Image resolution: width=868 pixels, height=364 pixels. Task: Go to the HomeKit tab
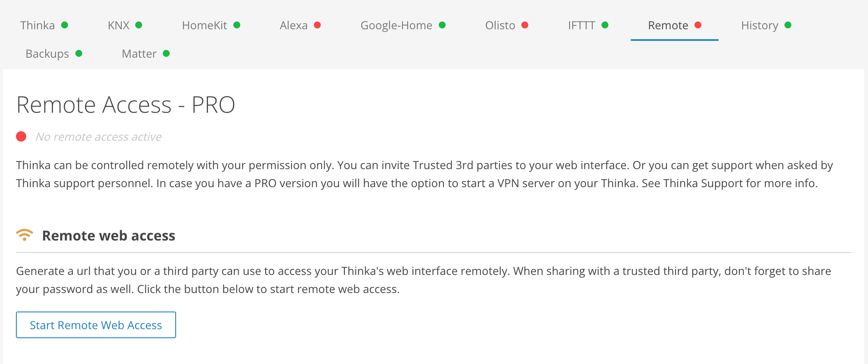(205, 25)
